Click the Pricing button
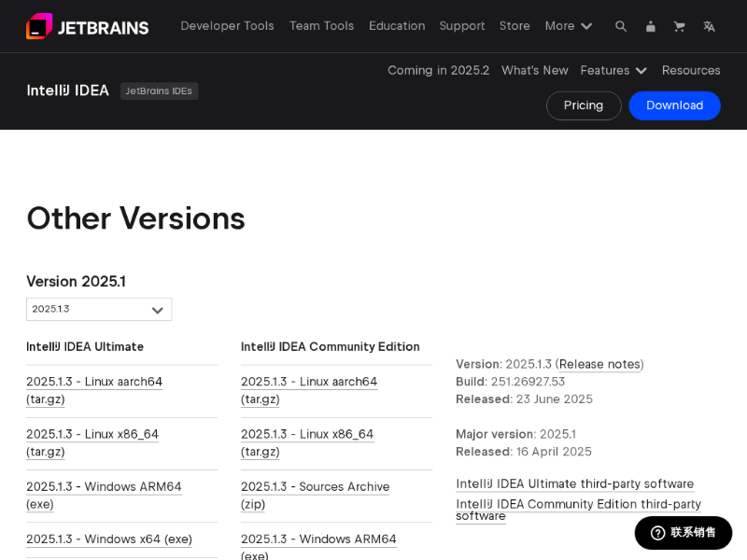 (x=584, y=105)
